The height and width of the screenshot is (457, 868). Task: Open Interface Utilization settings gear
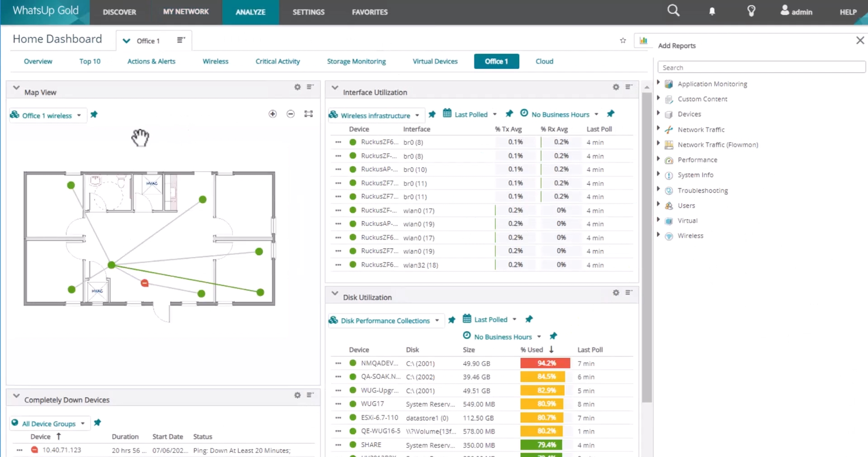[616, 87]
